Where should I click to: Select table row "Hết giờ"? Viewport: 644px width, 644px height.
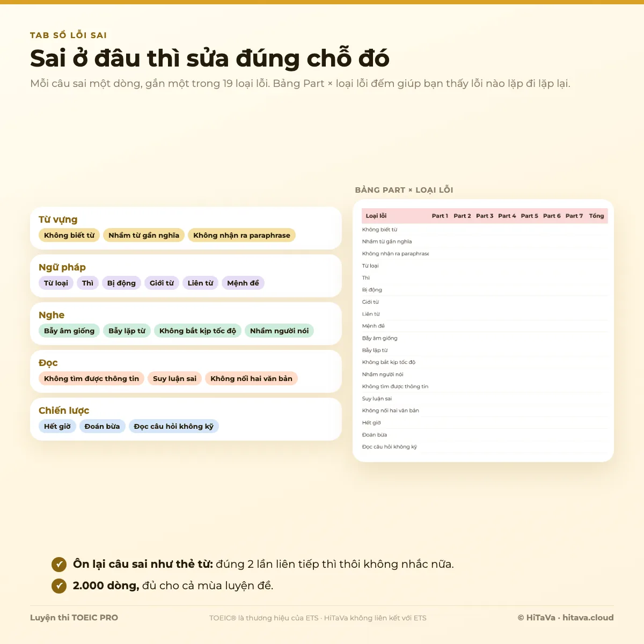coord(485,423)
